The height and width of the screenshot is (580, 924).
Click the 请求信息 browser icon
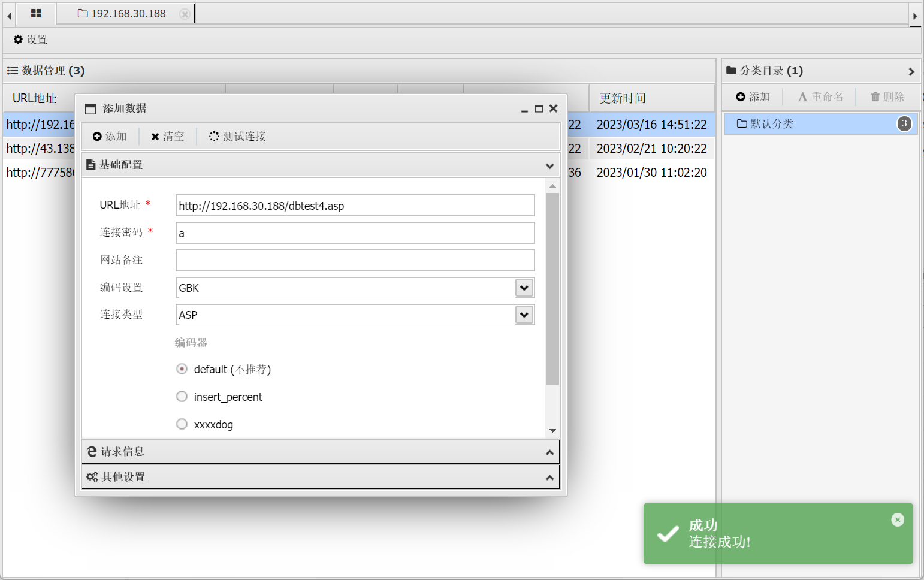click(92, 452)
